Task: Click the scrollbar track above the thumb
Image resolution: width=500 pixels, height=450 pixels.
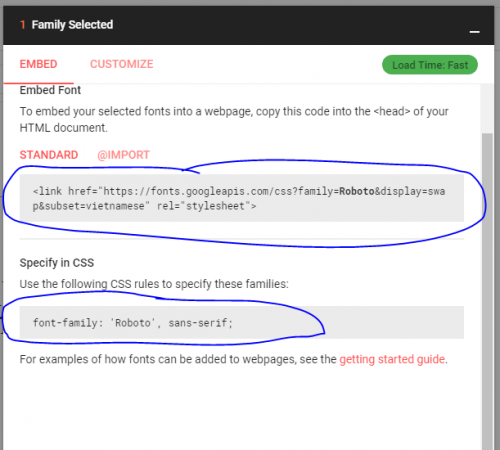Action: coord(487,108)
